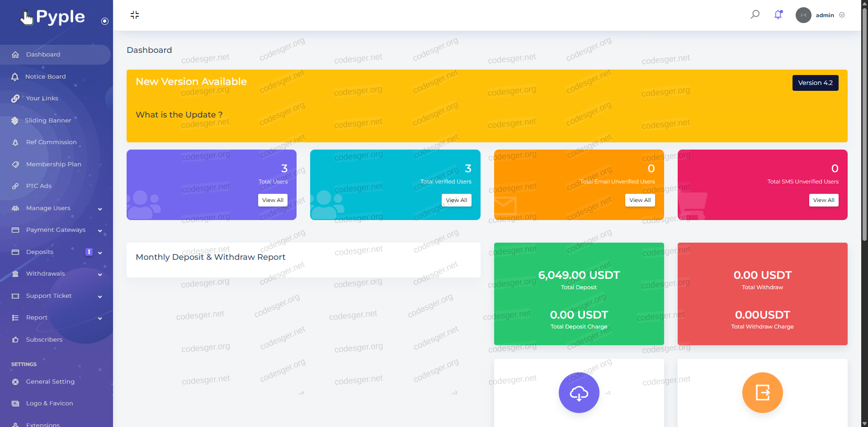Click the orange export icon

point(762,393)
